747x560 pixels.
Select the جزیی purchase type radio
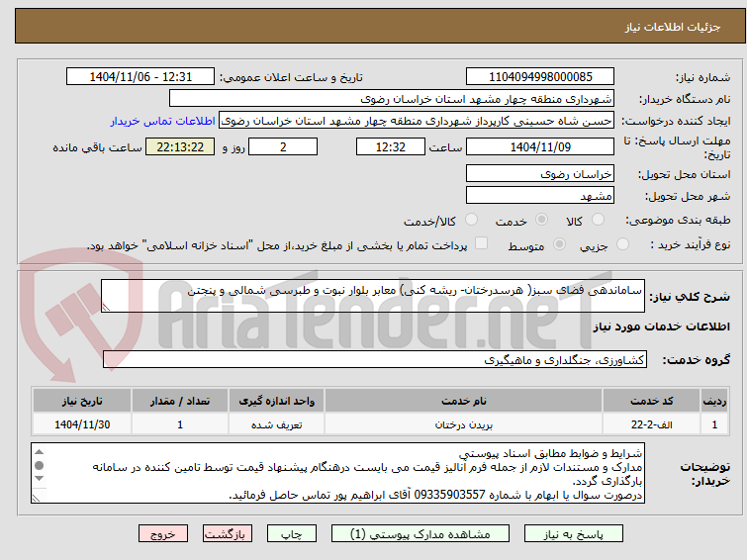tap(622, 244)
